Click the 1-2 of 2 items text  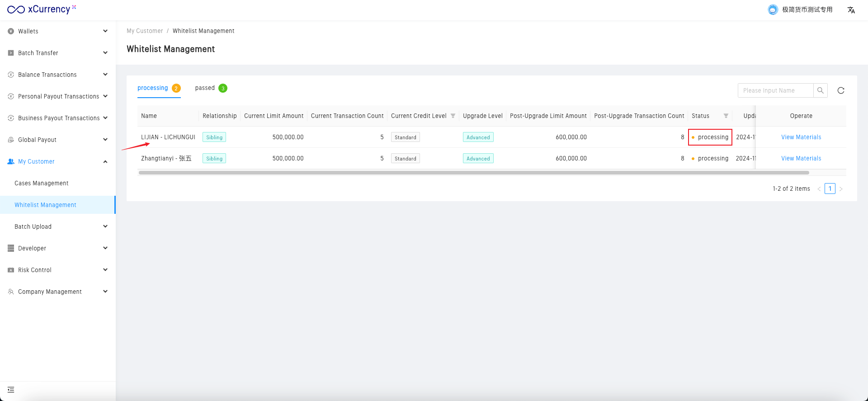791,189
